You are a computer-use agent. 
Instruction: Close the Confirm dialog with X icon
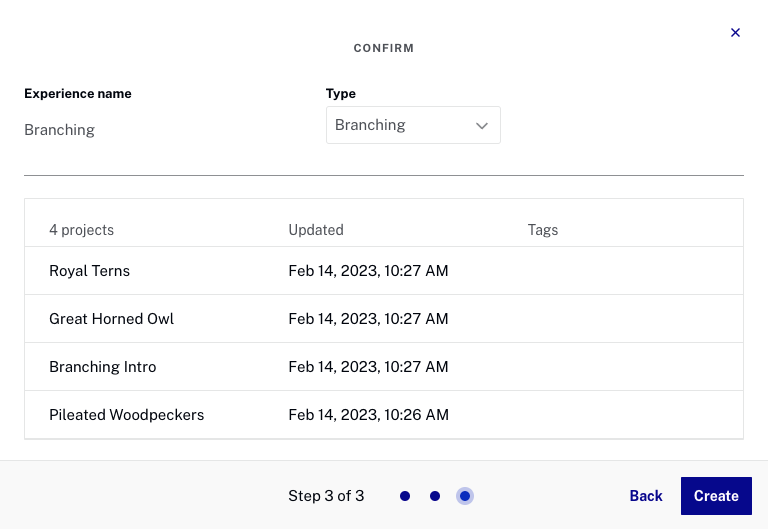tap(735, 33)
